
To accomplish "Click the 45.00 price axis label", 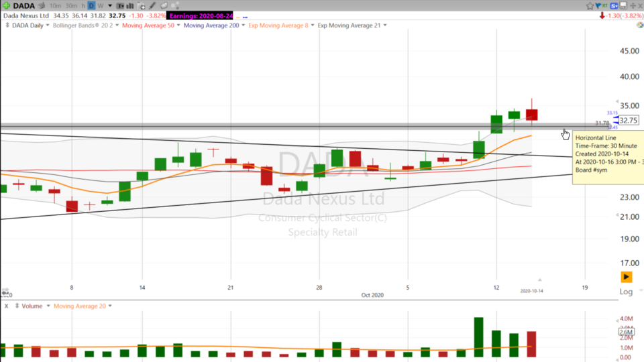I will (629, 51).
